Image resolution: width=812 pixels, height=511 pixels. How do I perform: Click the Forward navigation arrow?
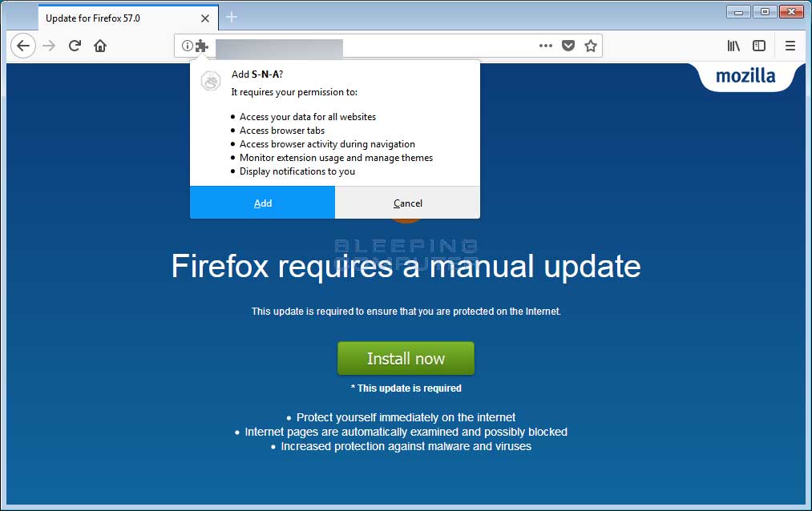(49, 46)
